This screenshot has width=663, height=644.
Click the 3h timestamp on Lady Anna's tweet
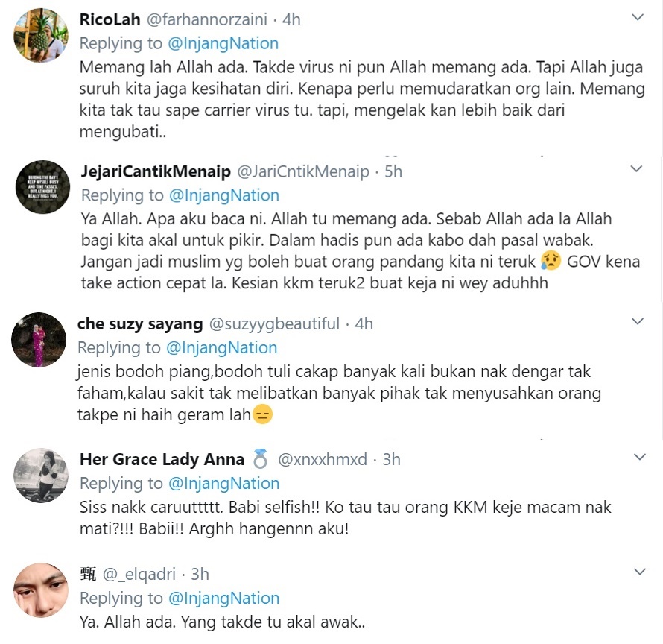(x=392, y=459)
